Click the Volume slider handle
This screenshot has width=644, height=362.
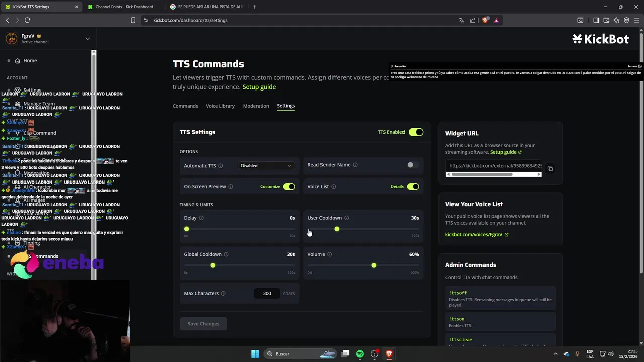374,265
